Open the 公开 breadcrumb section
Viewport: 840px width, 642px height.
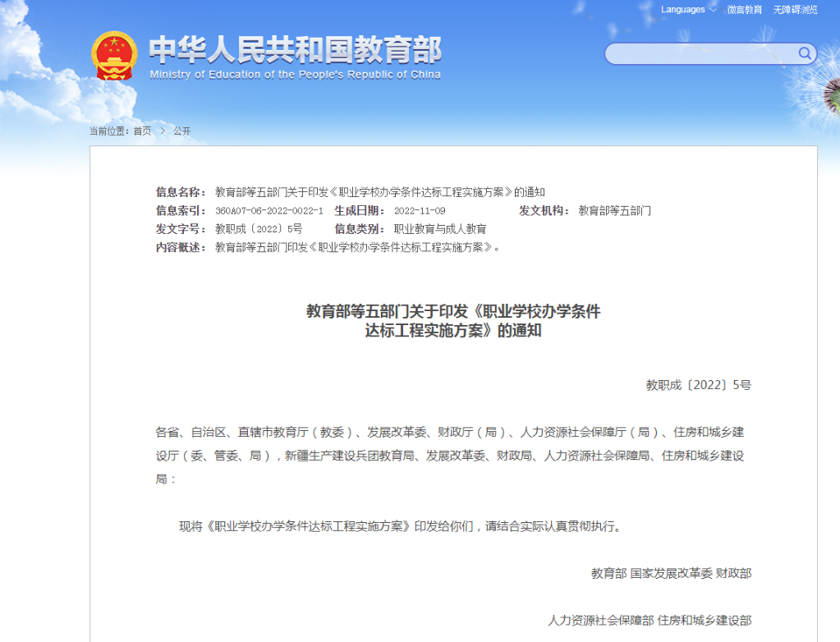click(181, 131)
